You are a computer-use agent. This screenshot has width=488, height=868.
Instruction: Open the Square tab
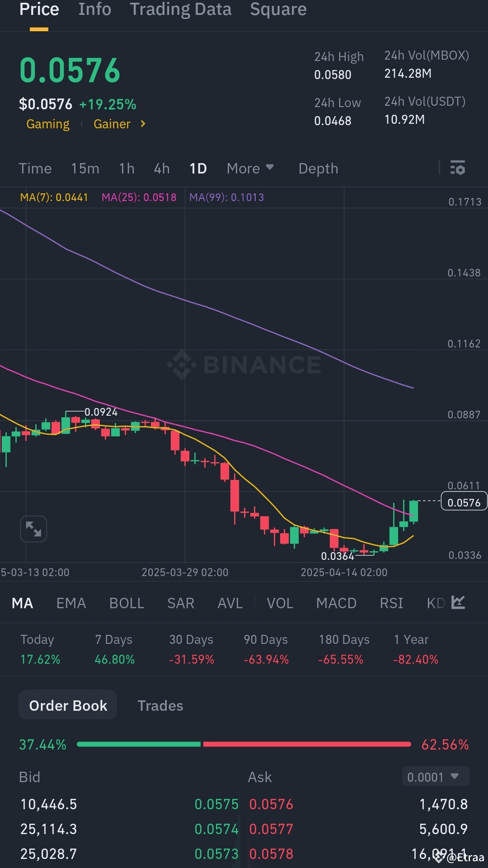[278, 9]
